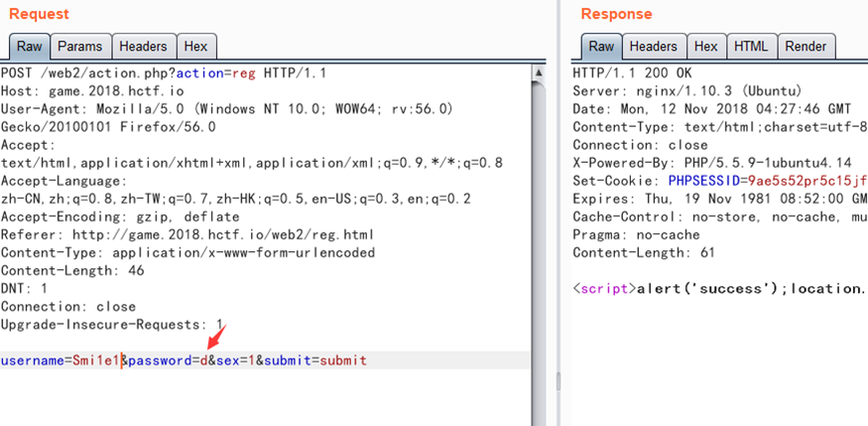Switch to the Request Params tab
Viewport: 868px width, 426px height.
pyautogui.click(x=79, y=47)
